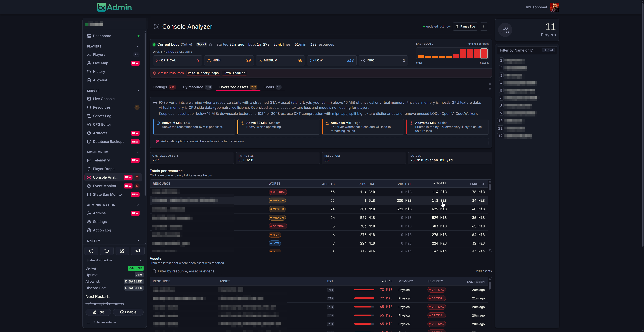Image resolution: width=644 pixels, height=332 pixels.
Task: Open the three-dot options menu
Action: (484, 27)
